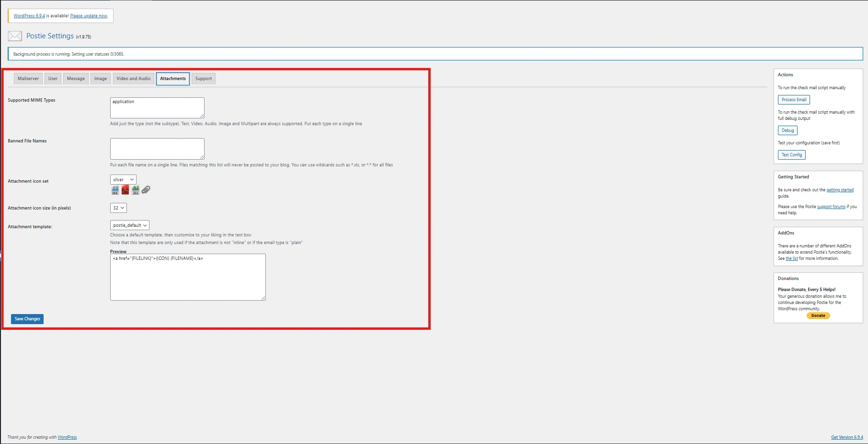Click into the attachment template Preview textarea
Viewport: 868px width, 444px height.
(188, 277)
